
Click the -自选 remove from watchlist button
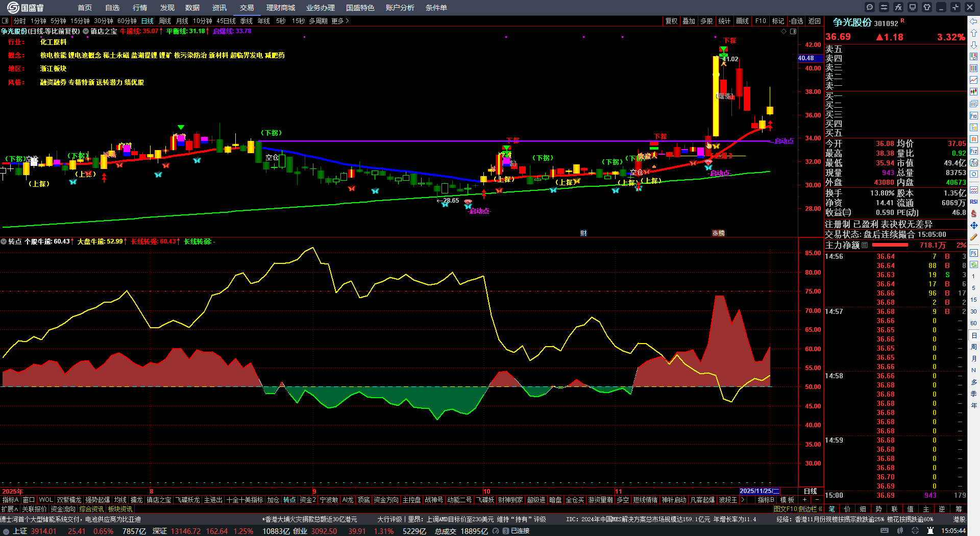[796, 21]
